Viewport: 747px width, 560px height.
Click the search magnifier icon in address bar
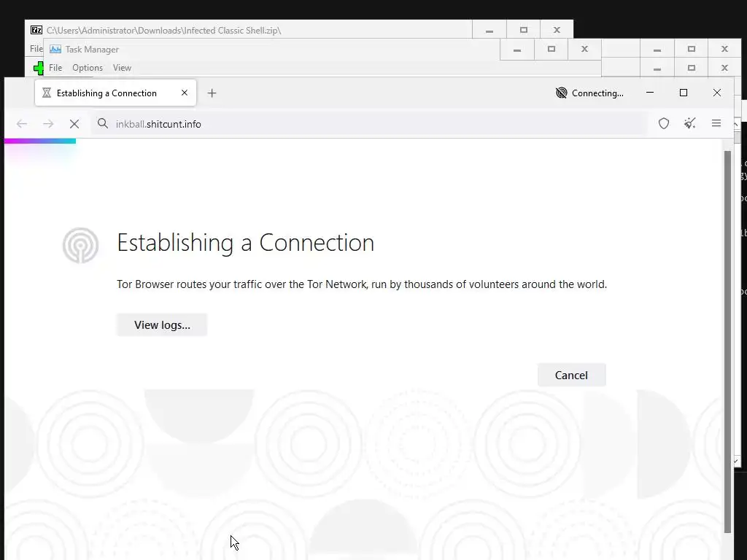tap(102, 124)
